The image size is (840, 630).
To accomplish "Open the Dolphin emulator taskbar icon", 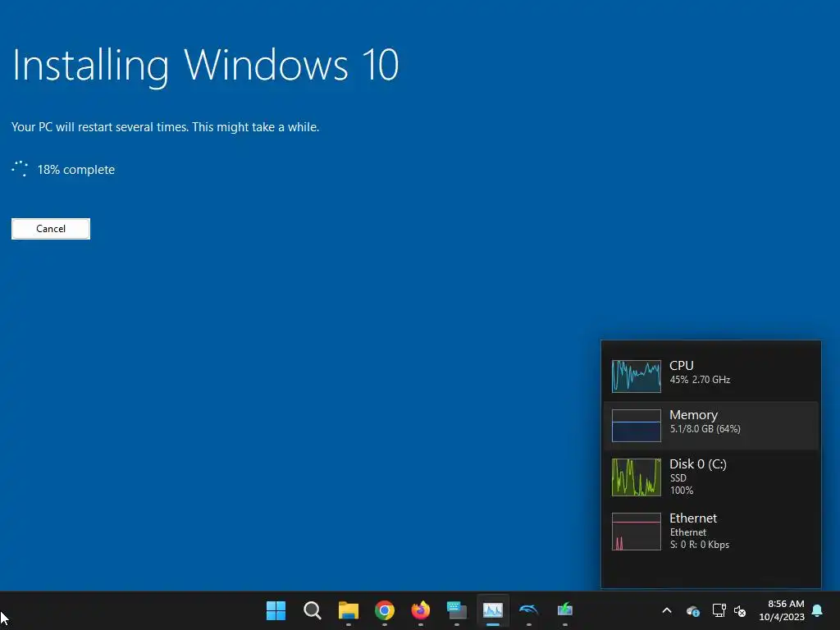I will pyautogui.click(x=529, y=610).
